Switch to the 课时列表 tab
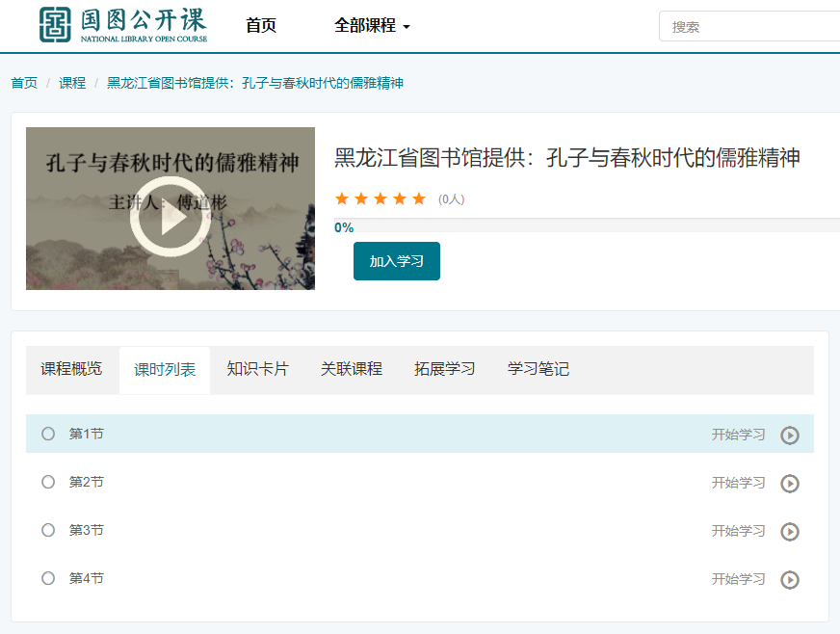This screenshot has height=634, width=840. 165,370
